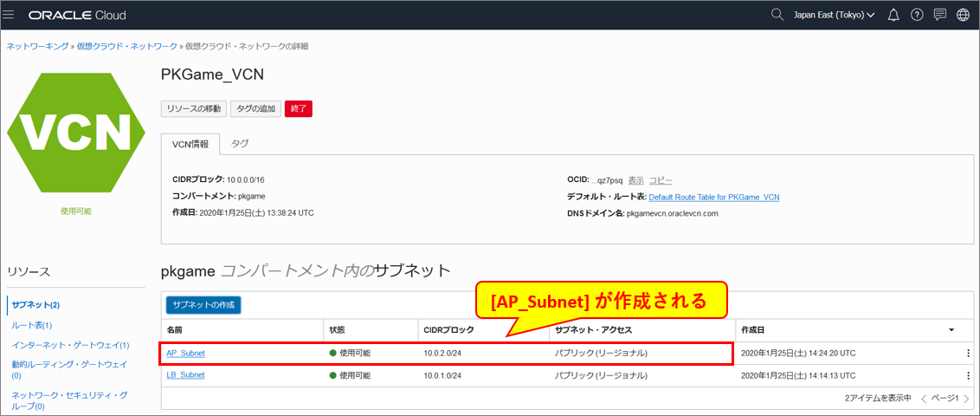Click the pkgamevcn.oraclevcn.com DNS domain text

pyautogui.click(x=673, y=213)
